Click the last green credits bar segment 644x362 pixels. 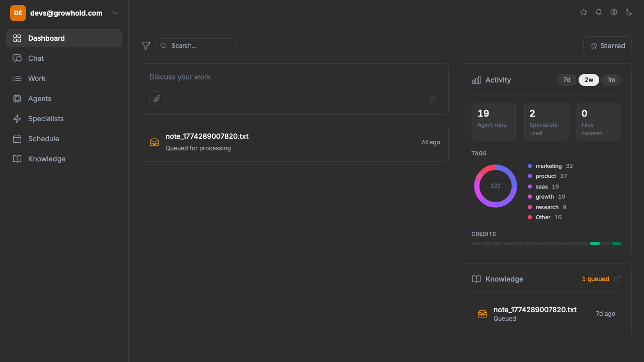point(616,243)
